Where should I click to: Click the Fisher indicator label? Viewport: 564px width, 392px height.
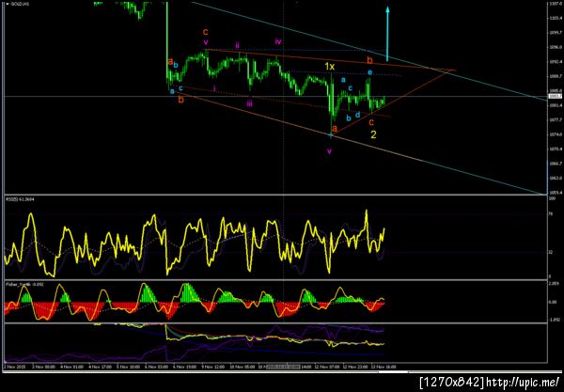24,284
